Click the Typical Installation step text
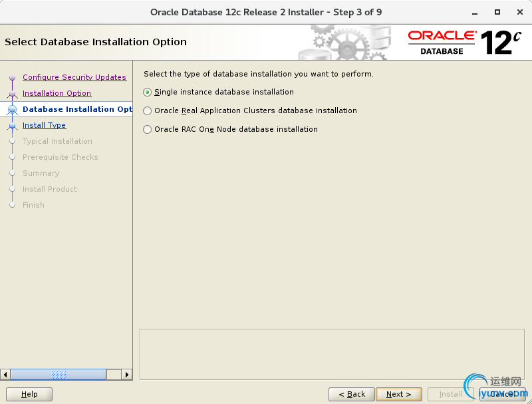Image resolution: width=532 pixels, height=404 pixels. click(x=57, y=141)
